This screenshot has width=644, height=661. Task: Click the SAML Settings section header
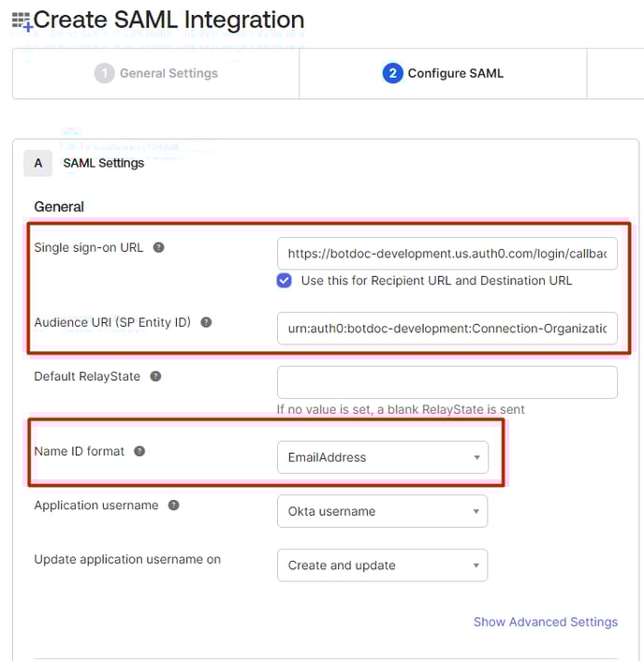(x=103, y=163)
